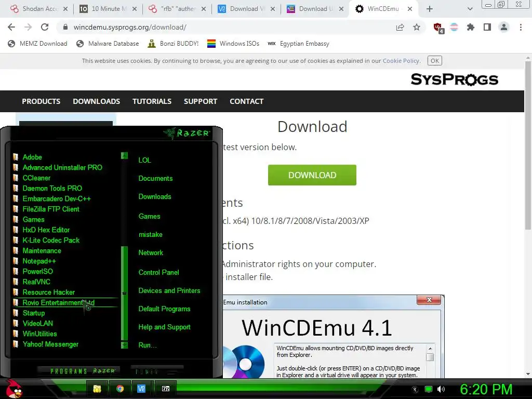Viewport: 532px width, 399px height.
Task: Click the 7-Zip taskbar icon
Action: tap(166, 389)
